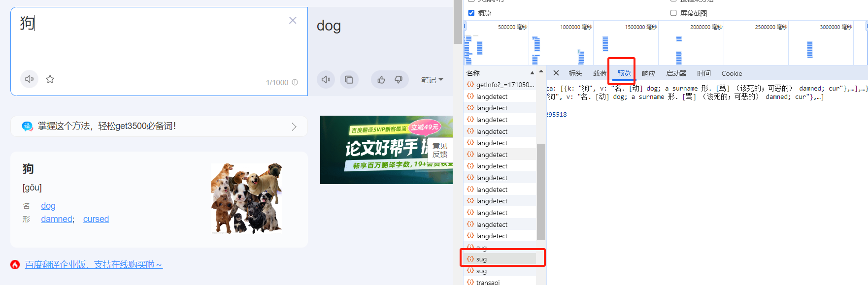The width and height of the screenshot is (868, 285).
Task: Open the 意见反馈 feedback button
Action: 440,150
